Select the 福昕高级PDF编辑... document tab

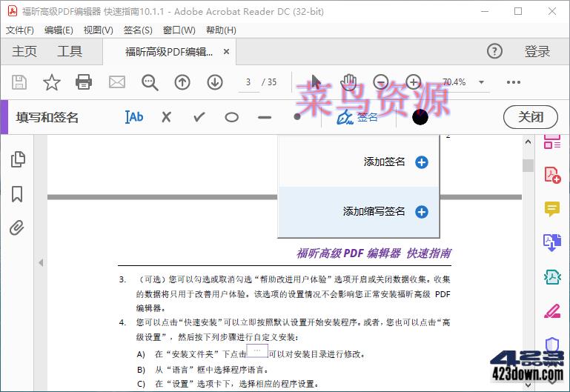169,52
